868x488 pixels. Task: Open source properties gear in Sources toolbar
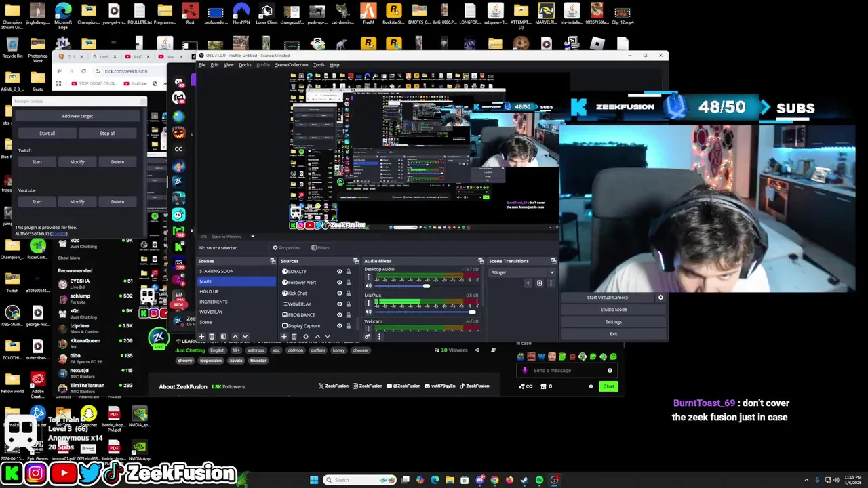pos(305,337)
